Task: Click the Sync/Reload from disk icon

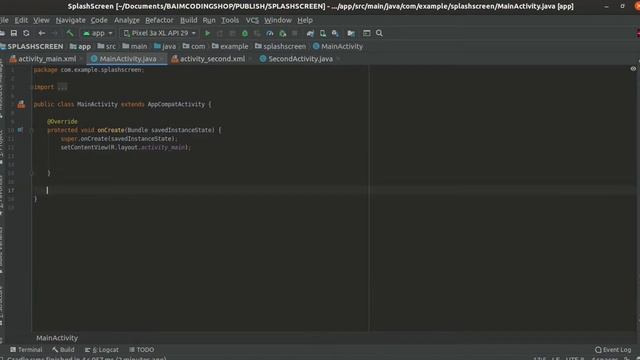Action: [27, 33]
